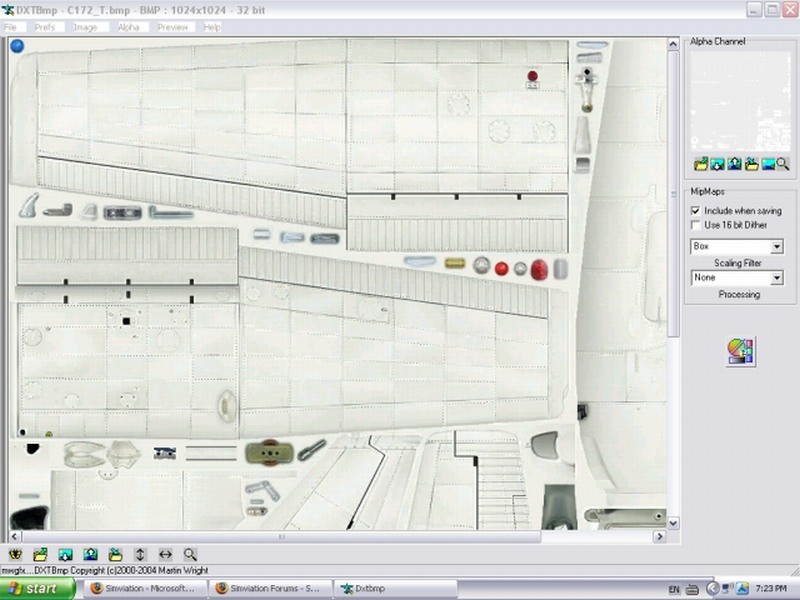Click the magnifier icon in the bottom toolbar

(190, 555)
